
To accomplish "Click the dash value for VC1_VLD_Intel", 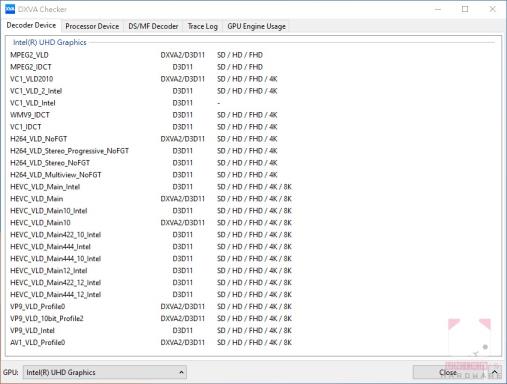I will [x=219, y=103].
